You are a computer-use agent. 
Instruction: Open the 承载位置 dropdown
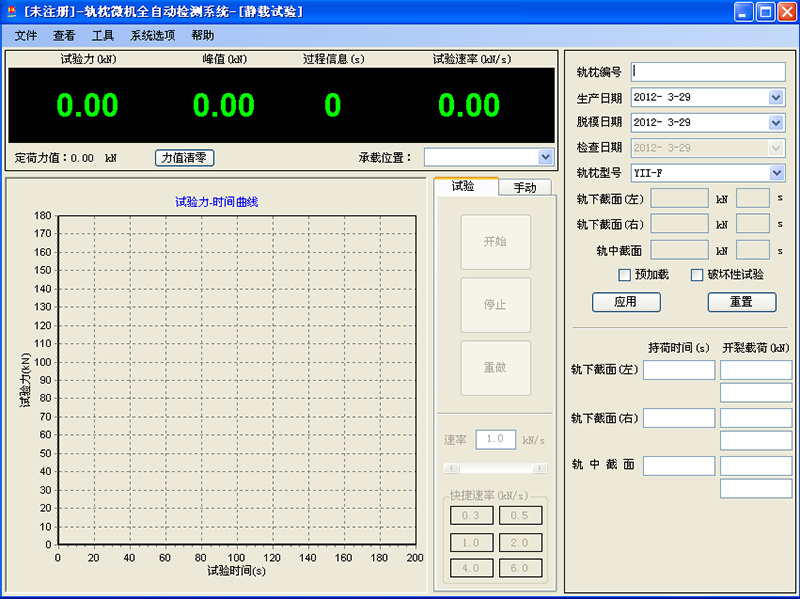point(545,157)
